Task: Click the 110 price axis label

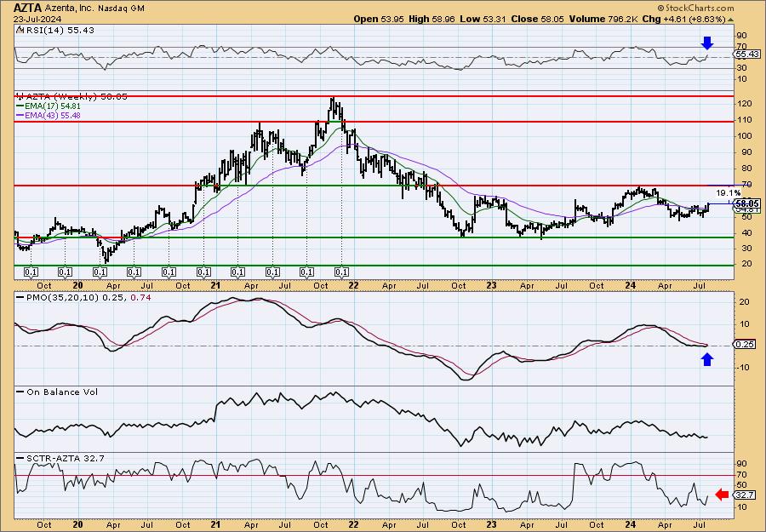Action: click(x=744, y=120)
